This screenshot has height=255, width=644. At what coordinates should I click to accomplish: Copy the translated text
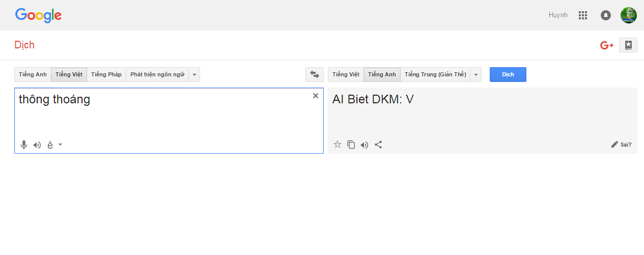click(351, 145)
